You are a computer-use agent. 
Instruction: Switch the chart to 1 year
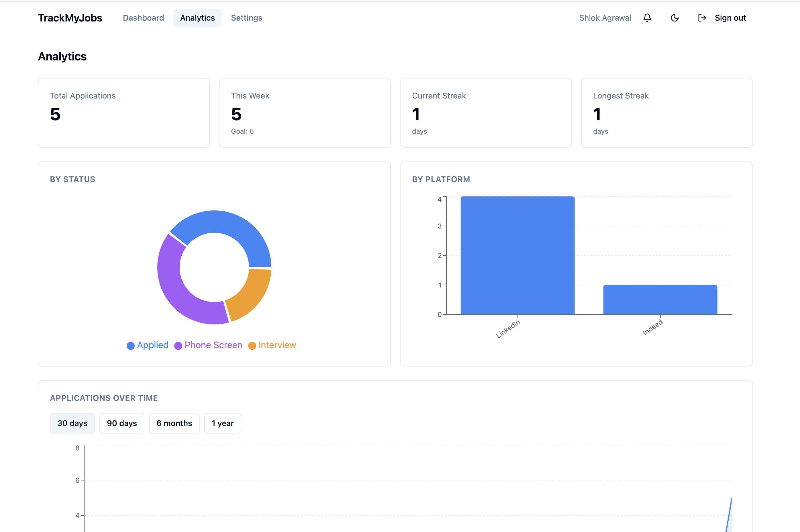pyautogui.click(x=223, y=423)
